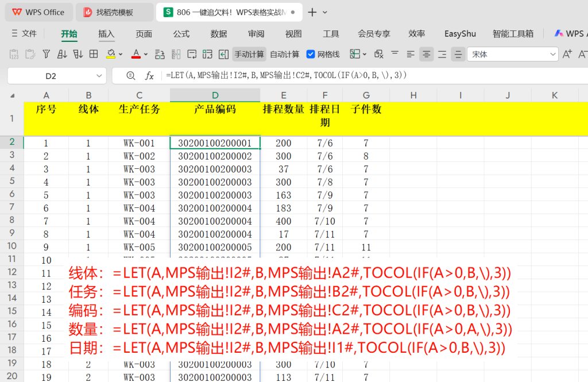Open font color dropdown arrow

click(x=146, y=55)
